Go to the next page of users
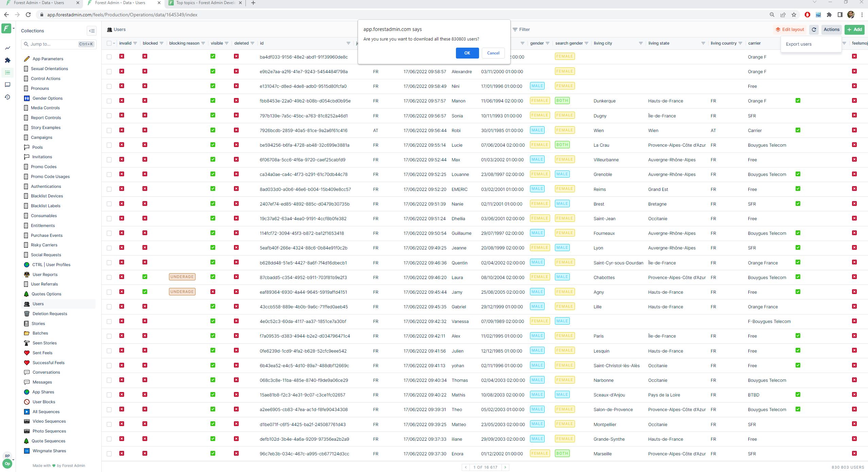This screenshot has width=868, height=472. click(x=505, y=467)
